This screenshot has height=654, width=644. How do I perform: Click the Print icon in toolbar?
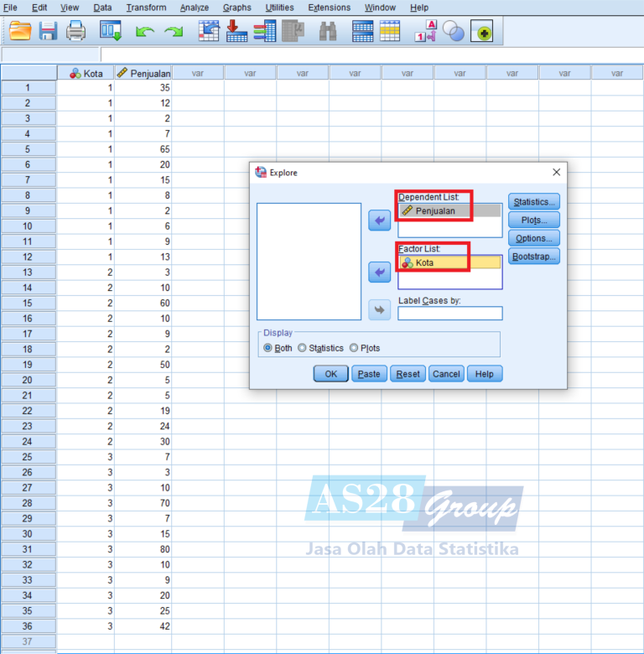tap(76, 32)
